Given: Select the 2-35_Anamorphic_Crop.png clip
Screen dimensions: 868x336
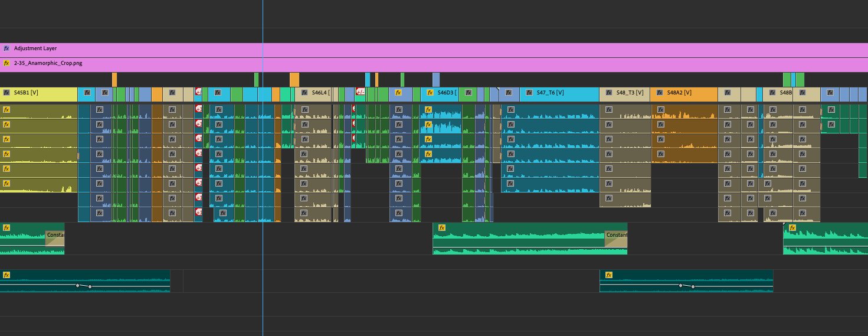Looking at the screenshot, I should tap(413, 64).
